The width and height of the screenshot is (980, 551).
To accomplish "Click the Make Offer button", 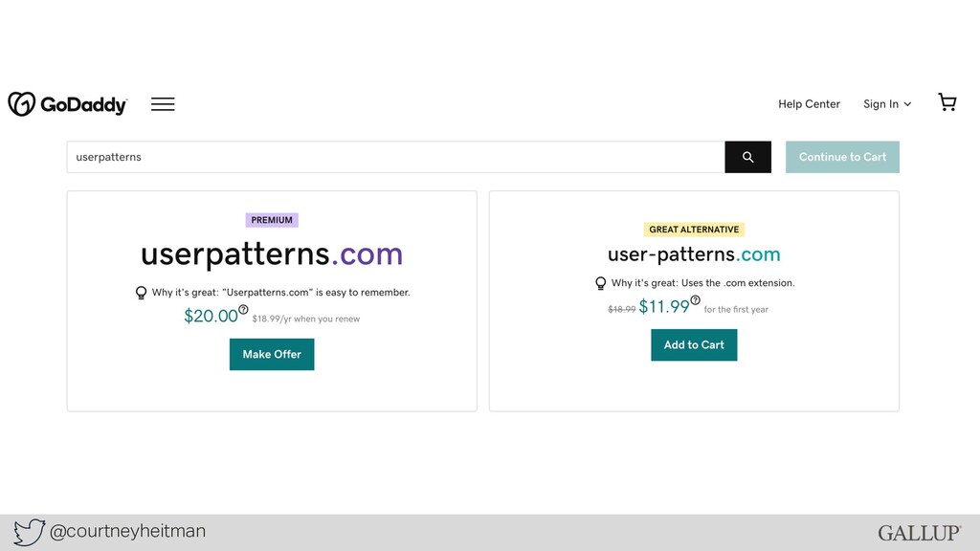I will (272, 354).
